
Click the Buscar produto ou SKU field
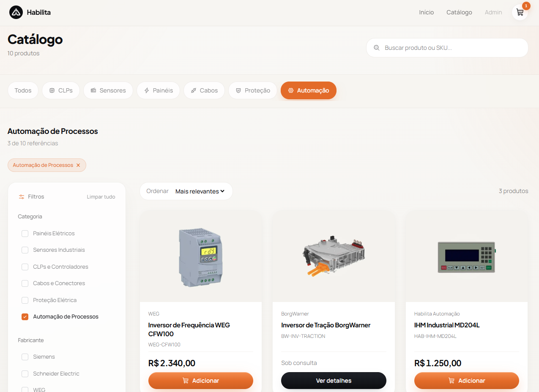[x=447, y=48]
